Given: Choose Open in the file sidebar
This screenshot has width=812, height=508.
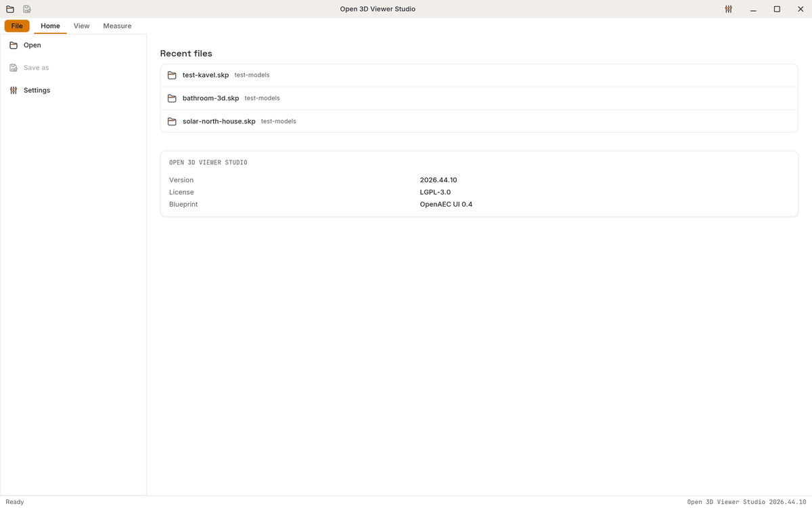Looking at the screenshot, I should pyautogui.click(x=73, y=45).
